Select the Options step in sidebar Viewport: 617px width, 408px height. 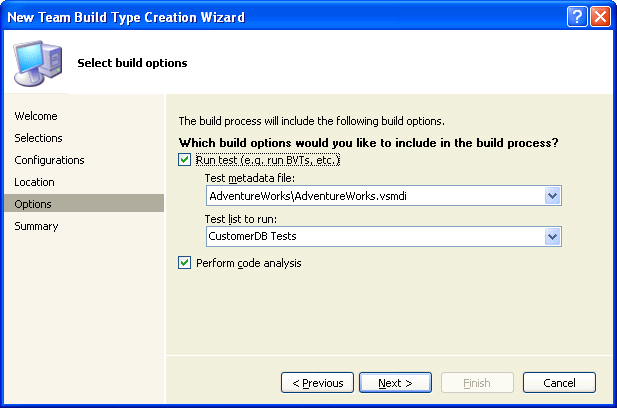33,204
